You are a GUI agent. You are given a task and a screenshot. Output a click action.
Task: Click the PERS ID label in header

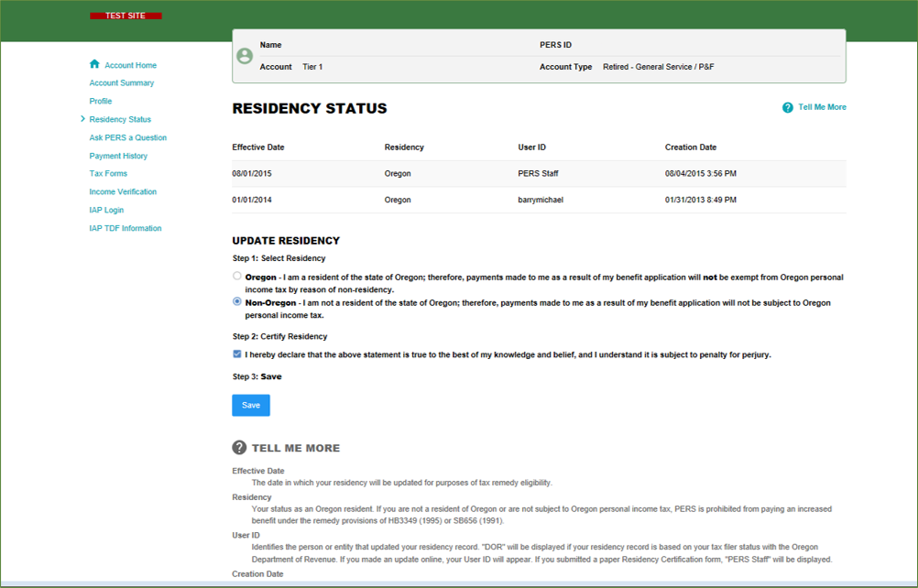pos(555,45)
